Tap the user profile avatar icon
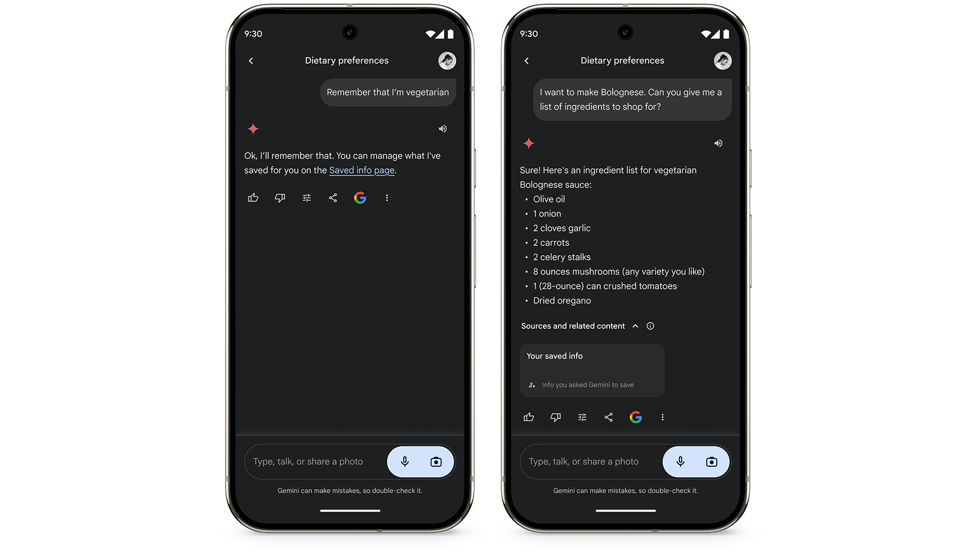The width and height of the screenshot is (980, 551). [445, 61]
